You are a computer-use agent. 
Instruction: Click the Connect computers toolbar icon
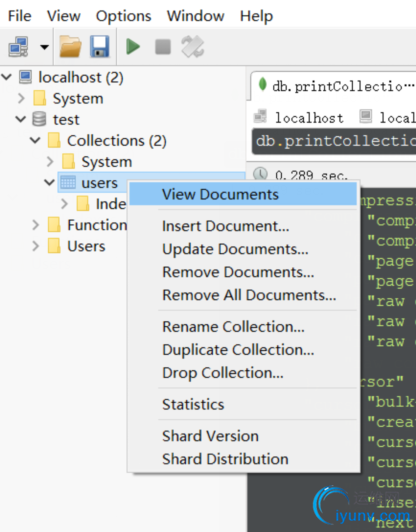(18, 46)
